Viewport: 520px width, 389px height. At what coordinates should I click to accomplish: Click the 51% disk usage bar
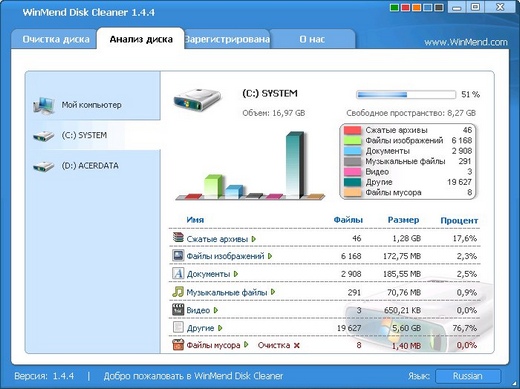pyautogui.click(x=406, y=95)
